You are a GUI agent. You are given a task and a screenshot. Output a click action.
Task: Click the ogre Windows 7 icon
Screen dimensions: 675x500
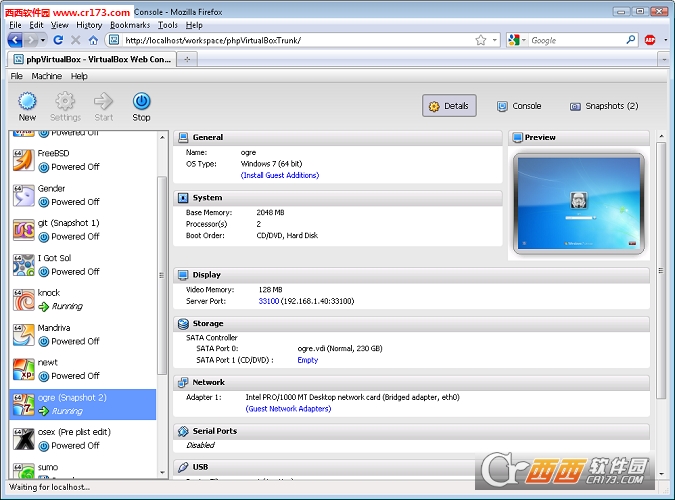[x=23, y=404]
